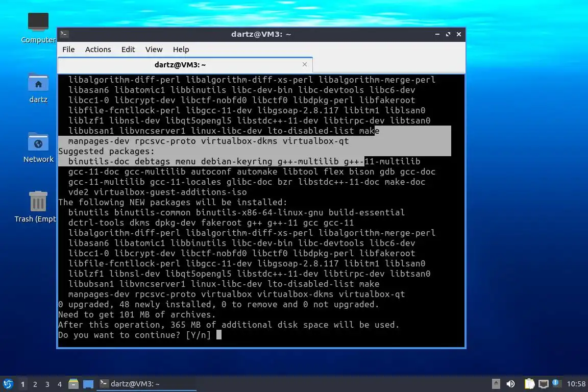588x392 pixels.
Task: Launch file manager from the taskbar
Action: coord(73,384)
